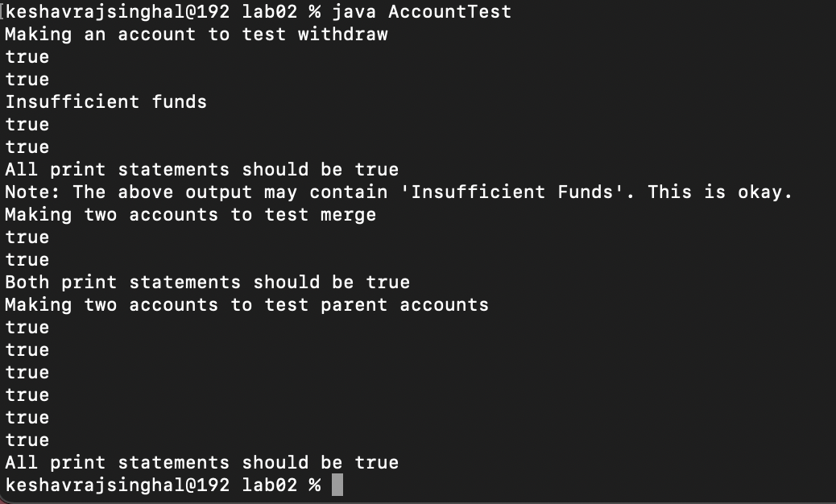This screenshot has width=836, height=504.
Task: Click the 'keshavrajsinghal@192' text in the last prompt
Action: [x=118, y=485]
